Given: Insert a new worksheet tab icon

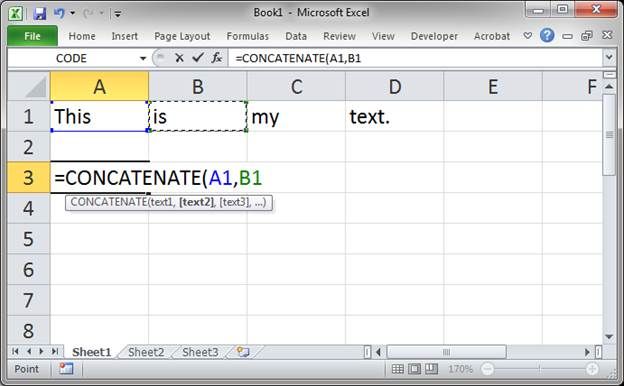Looking at the screenshot, I should (243, 352).
